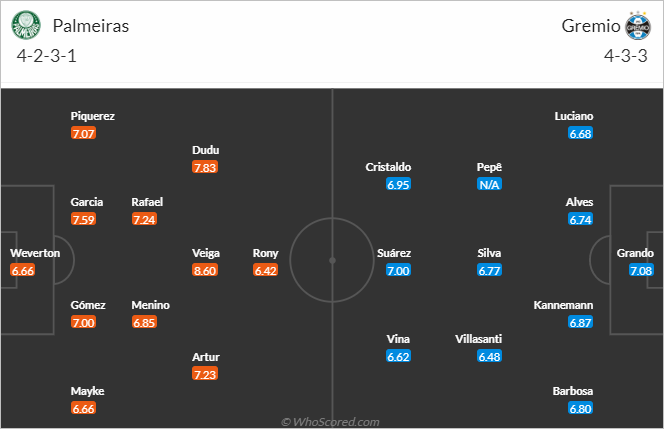Select Rony's 6.42 rating badge
Screen dimensions: 664x429
point(266,270)
